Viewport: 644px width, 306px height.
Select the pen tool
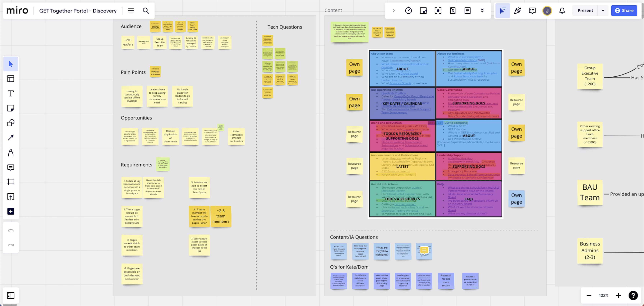click(11, 153)
